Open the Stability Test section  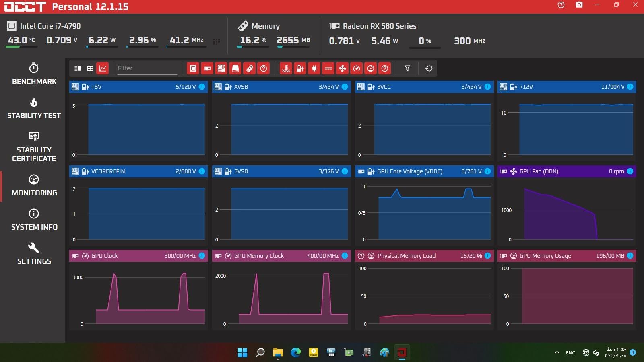click(34, 108)
